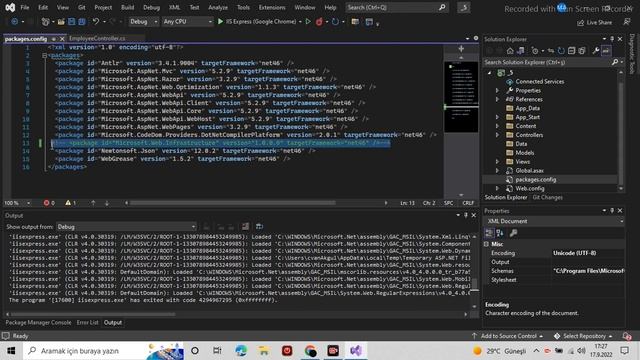640x360 pixels.
Task: Open the Show output from dropdown
Action: pos(126,227)
